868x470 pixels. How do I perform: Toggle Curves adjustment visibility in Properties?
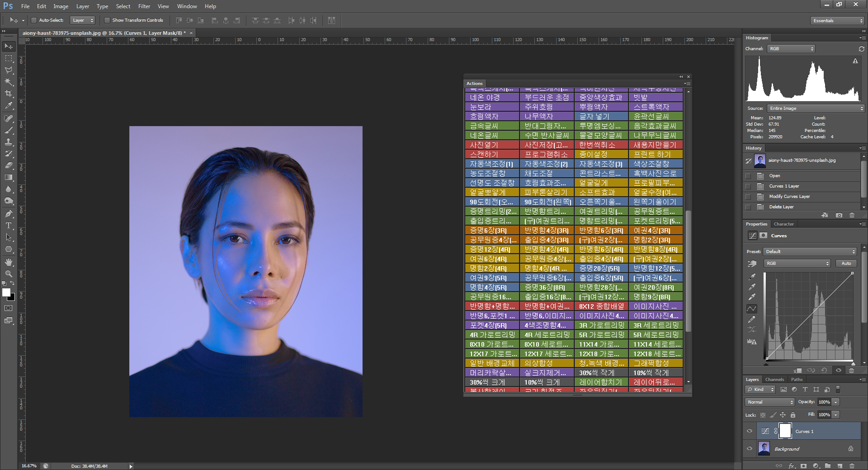(839, 371)
